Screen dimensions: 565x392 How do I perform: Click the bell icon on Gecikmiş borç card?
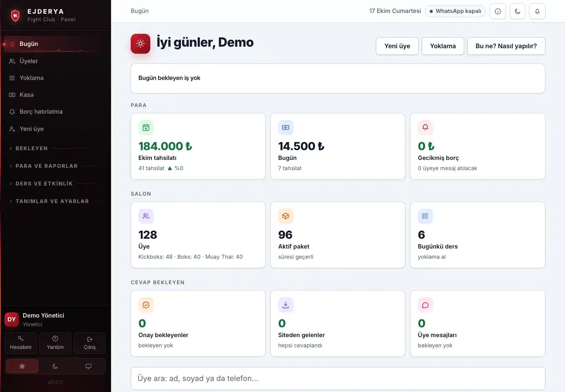click(425, 127)
